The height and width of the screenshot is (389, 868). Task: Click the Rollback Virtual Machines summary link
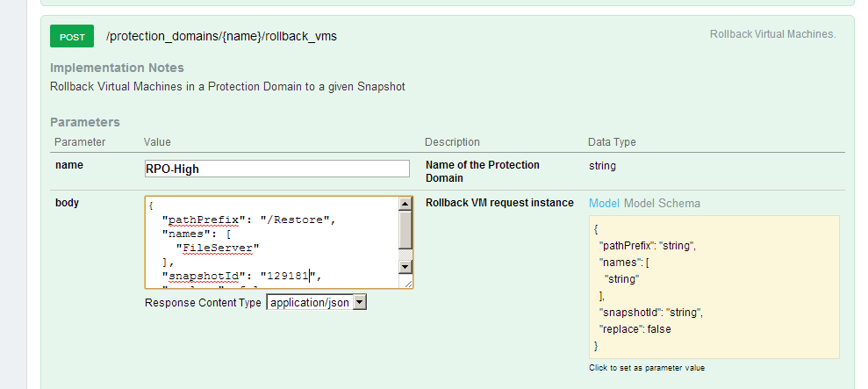[x=772, y=34]
